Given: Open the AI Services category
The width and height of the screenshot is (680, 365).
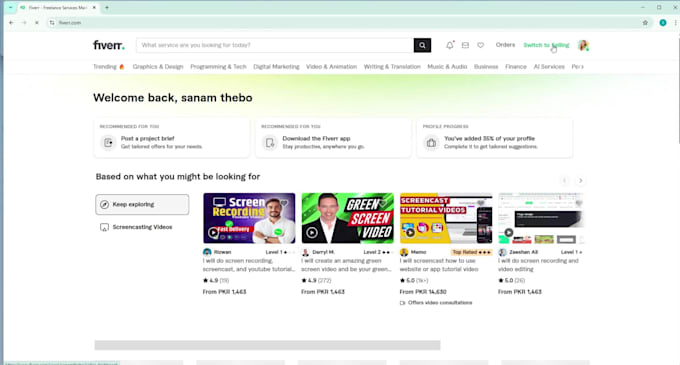Looking at the screenshot, I should 549,67.
